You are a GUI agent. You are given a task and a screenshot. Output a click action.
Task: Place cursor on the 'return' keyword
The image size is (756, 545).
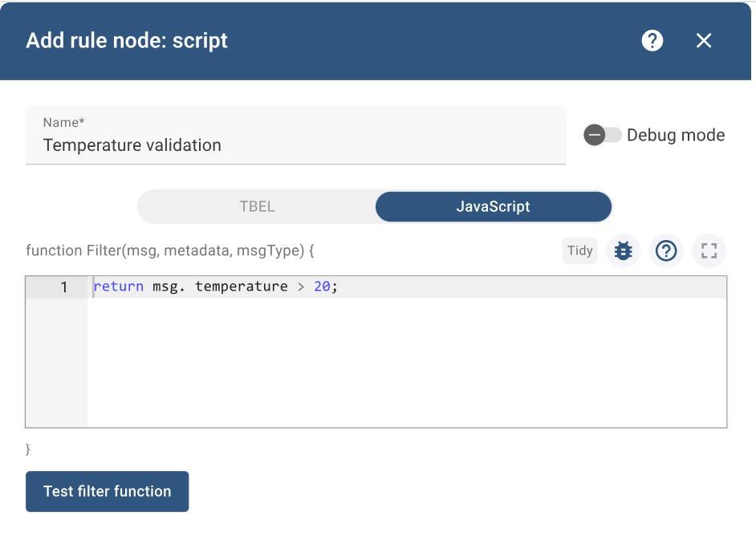(x=118, y=287)
